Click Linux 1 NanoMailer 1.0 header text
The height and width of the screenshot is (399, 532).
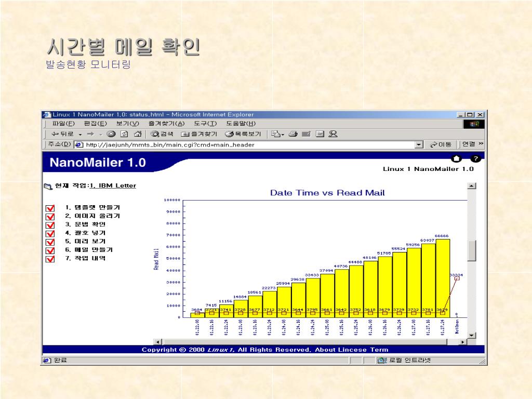click(428, 169)
